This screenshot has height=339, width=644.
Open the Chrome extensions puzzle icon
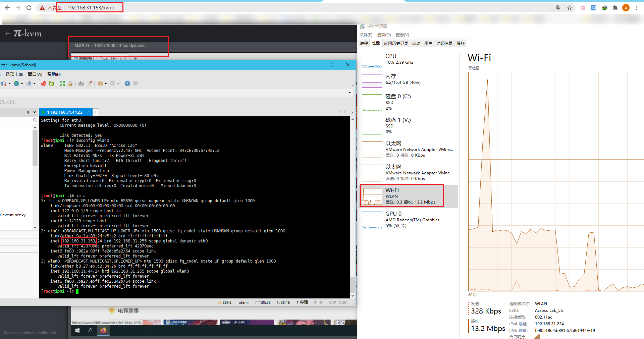(x=615, y=8)
